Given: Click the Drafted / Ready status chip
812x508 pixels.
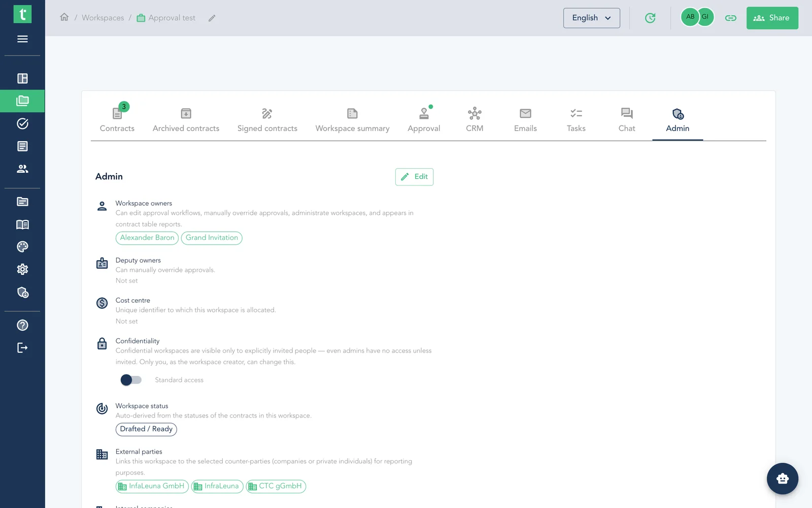Looking at the screenshot, I should click(x=146, y=429).
